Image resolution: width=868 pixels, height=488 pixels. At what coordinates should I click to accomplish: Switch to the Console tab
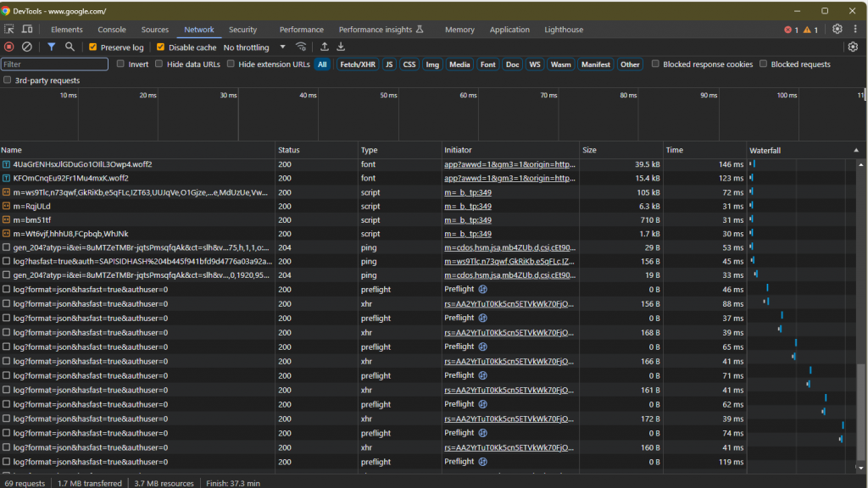pyautogui.click(x=112, y=30)
